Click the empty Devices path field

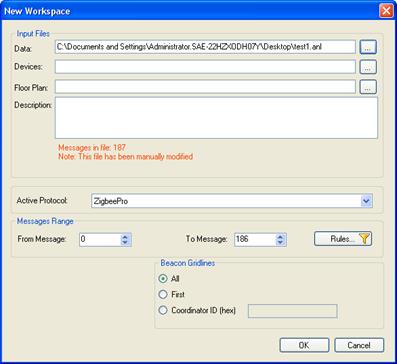coord(205,67)
